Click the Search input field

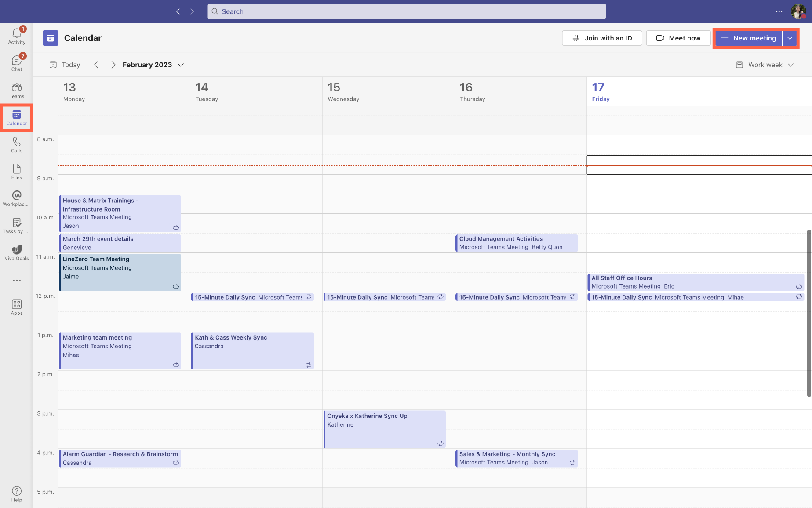406,11
